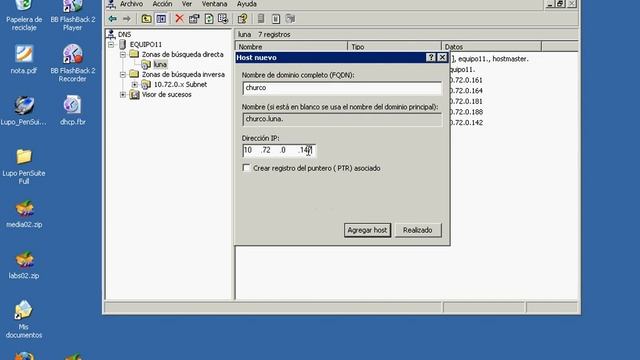Click the last grayed toolbar icon

[290, 19]
